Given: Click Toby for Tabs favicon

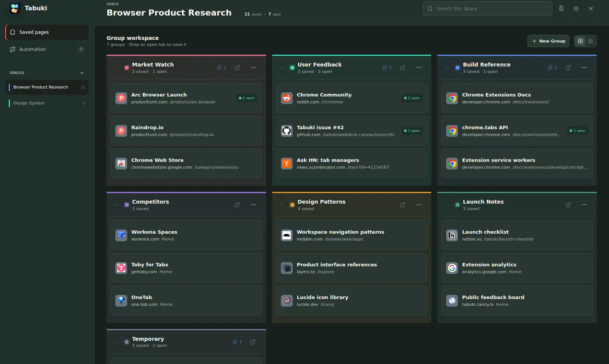Looking at the screenshot, I should [121, 268].
